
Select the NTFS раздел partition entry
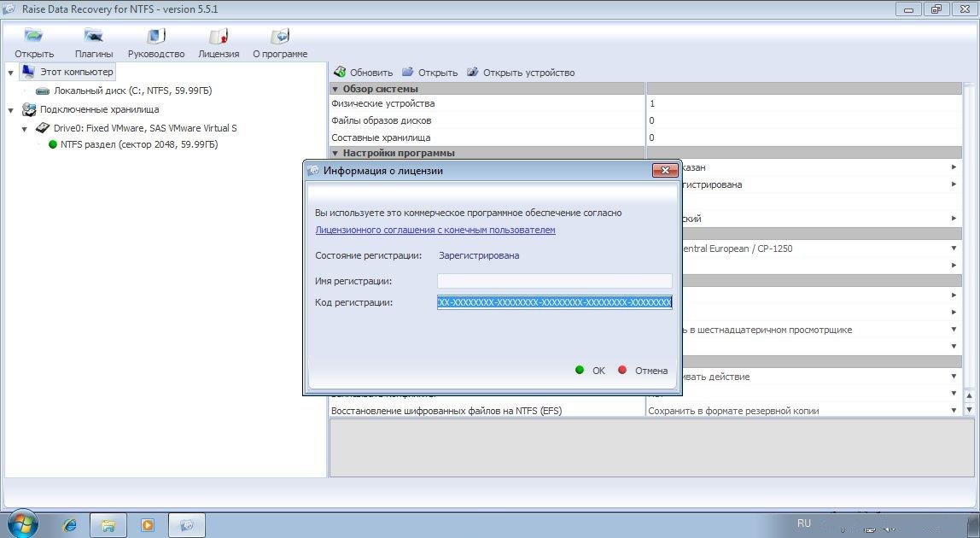pyautogui.click(x=138, y=145)
